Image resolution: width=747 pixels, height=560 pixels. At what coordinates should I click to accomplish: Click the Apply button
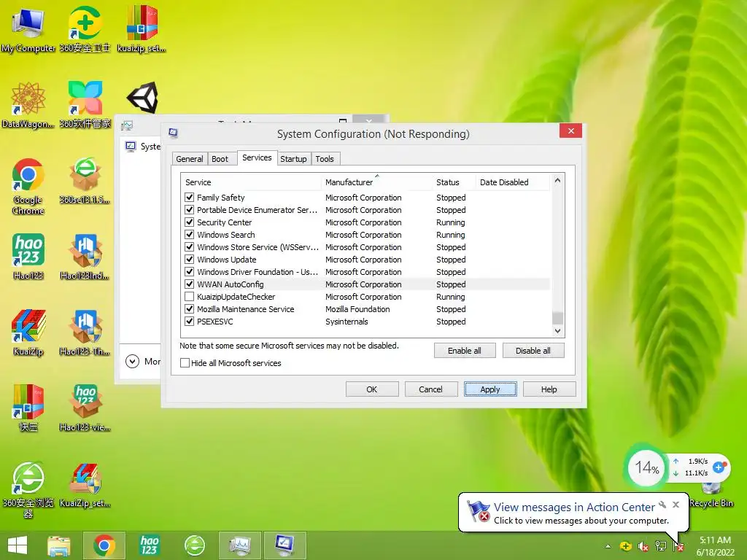coord(490,389)
